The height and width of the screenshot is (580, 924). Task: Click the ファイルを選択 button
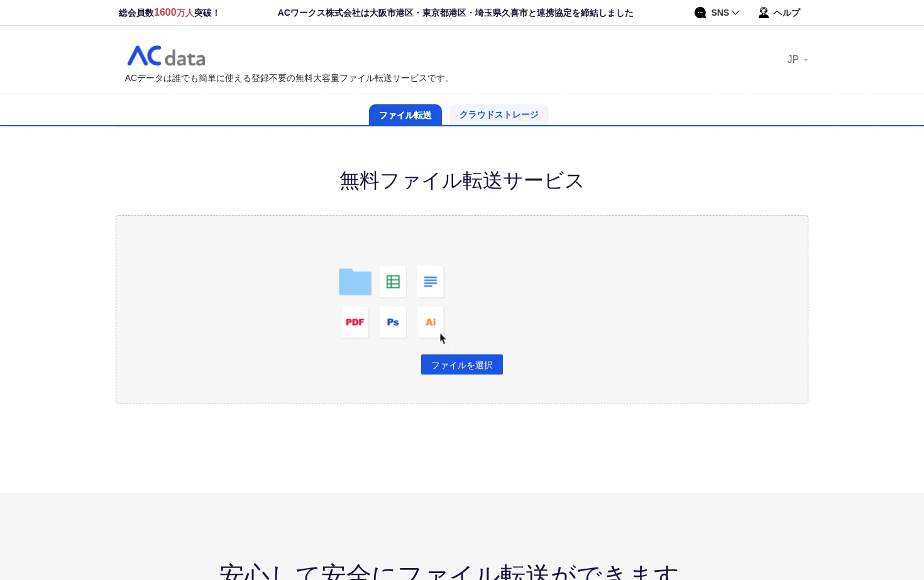coord(462,364)
